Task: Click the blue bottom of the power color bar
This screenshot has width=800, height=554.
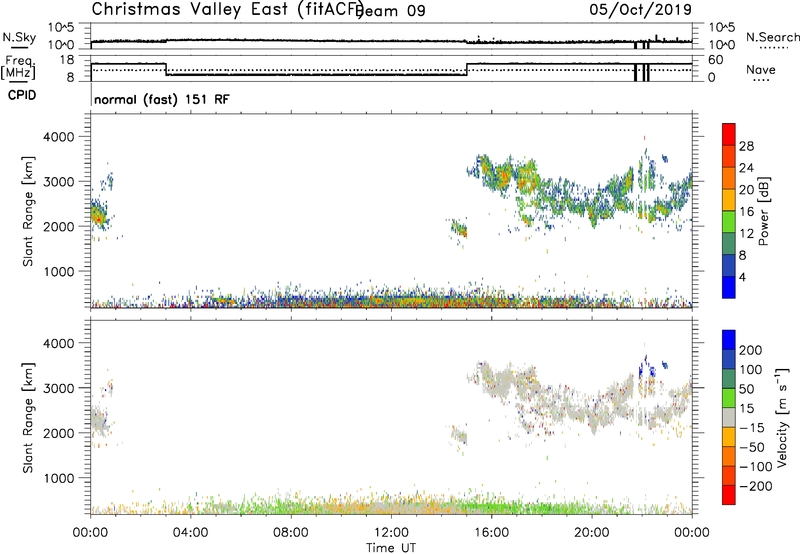Action: (729, 288)
